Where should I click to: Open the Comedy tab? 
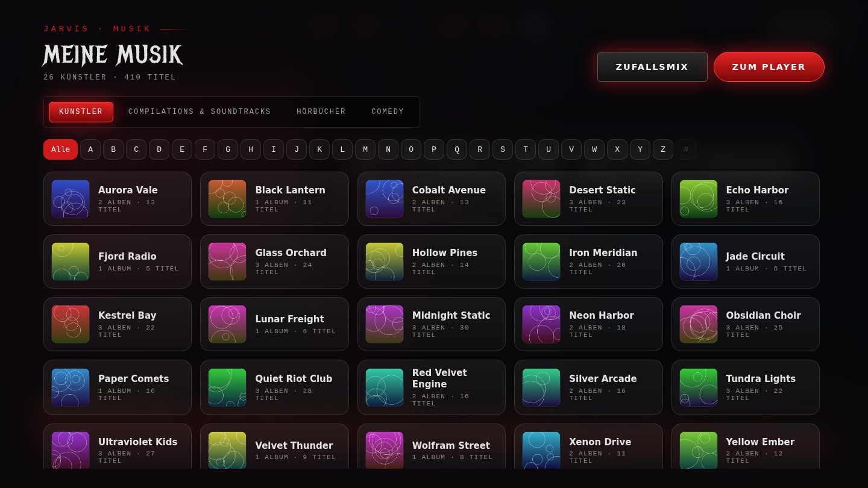tap(388, 112)
